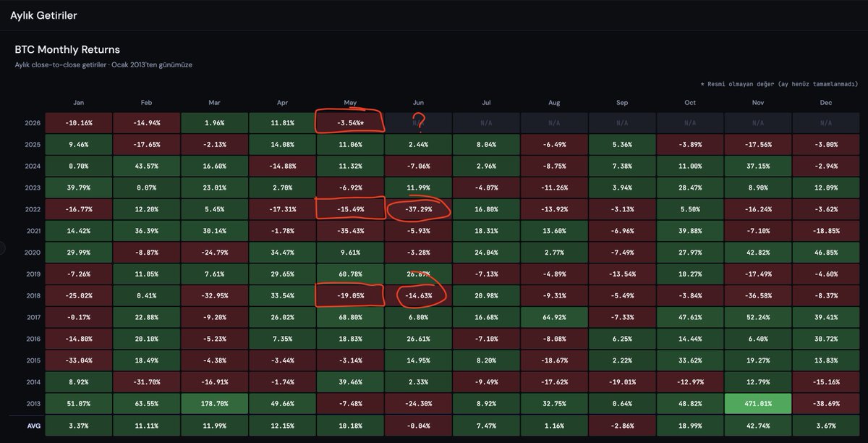This screenshot has height=443, width=868.
Task: Click the 2013 Mar cell showing 178.70%
Action: [x=214, y=403]
